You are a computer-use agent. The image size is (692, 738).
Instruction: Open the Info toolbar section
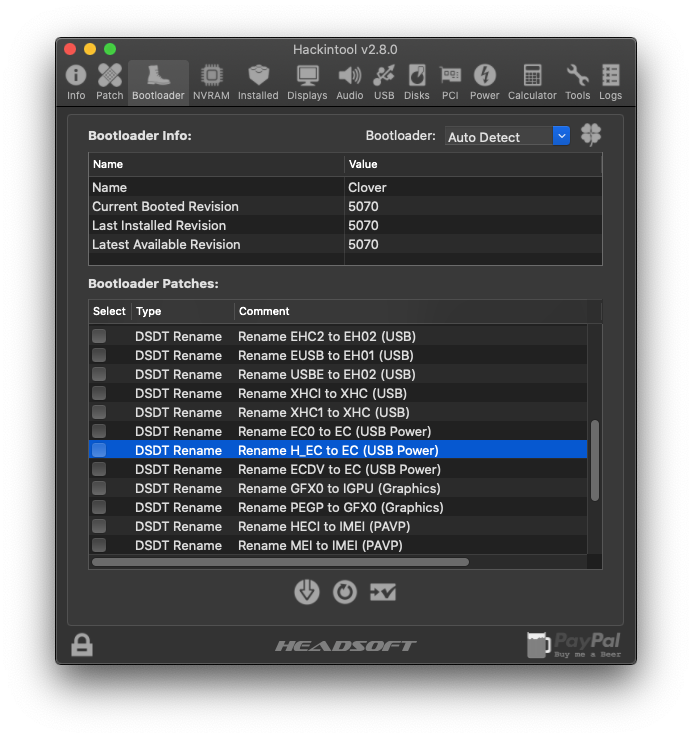pyautogui.click(x=76, y=82)
